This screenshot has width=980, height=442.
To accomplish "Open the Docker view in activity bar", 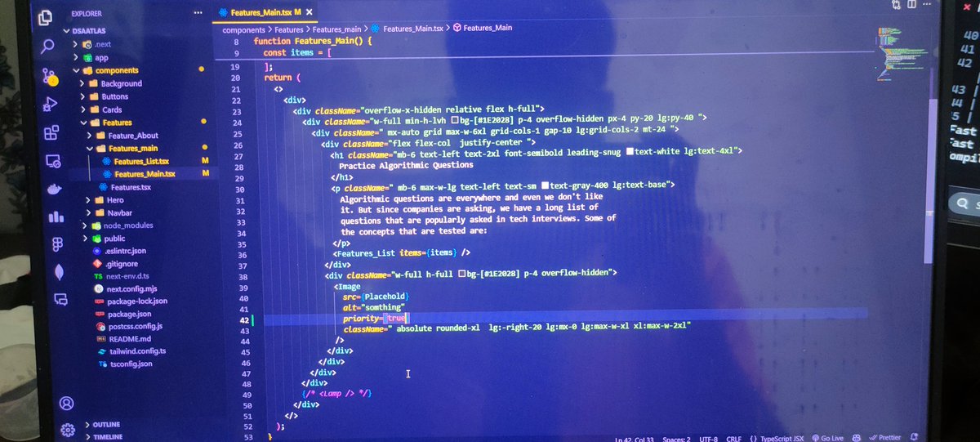I will [x=55, y=189].
